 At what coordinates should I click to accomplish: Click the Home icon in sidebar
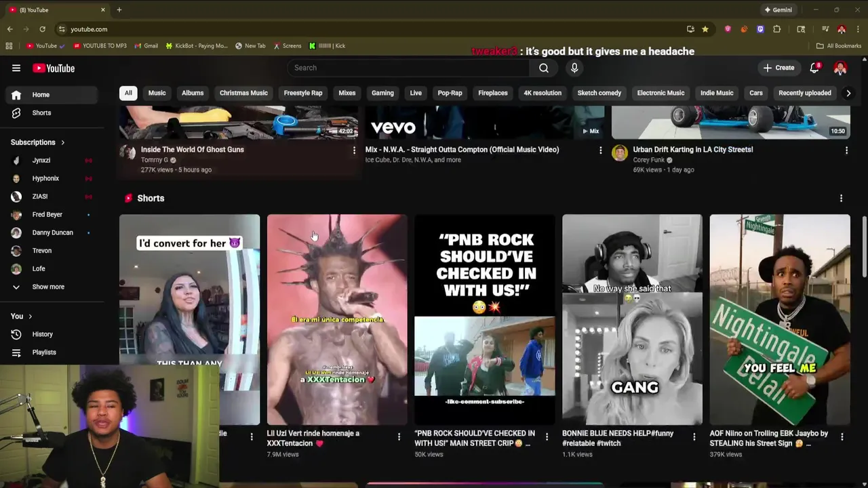(x=16, y=95)
